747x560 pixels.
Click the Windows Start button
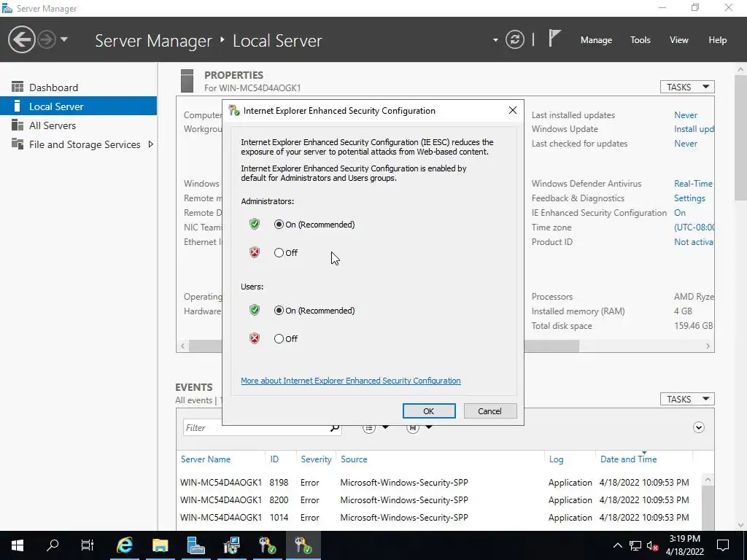point(18,545)
